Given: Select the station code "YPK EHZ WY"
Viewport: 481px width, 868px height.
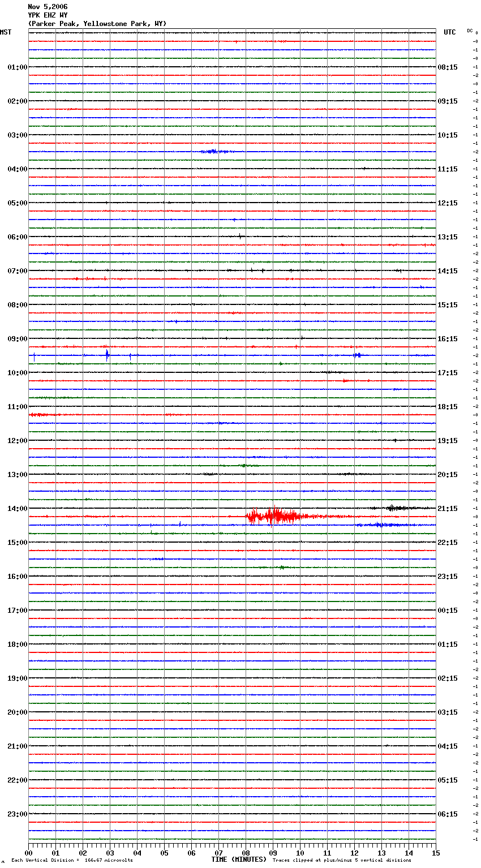Looking at the screenshot, I should (48, 15).
